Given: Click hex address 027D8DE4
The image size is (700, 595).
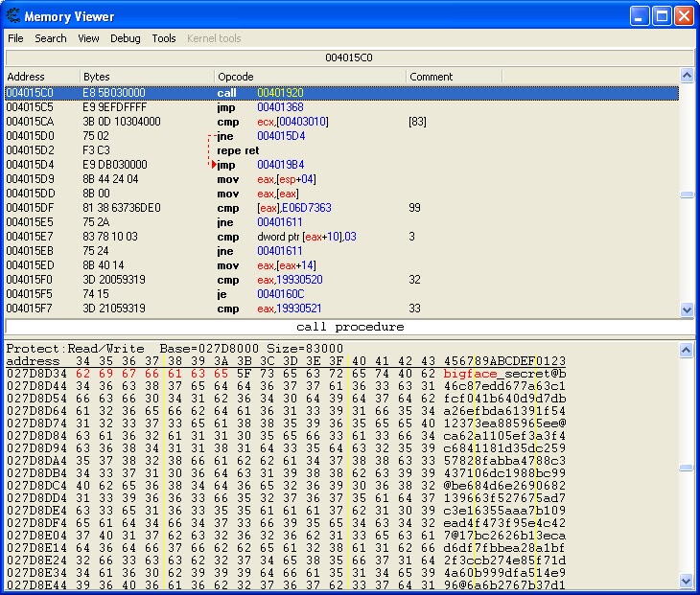Looking at the screenshot, I should coord(36,511).
